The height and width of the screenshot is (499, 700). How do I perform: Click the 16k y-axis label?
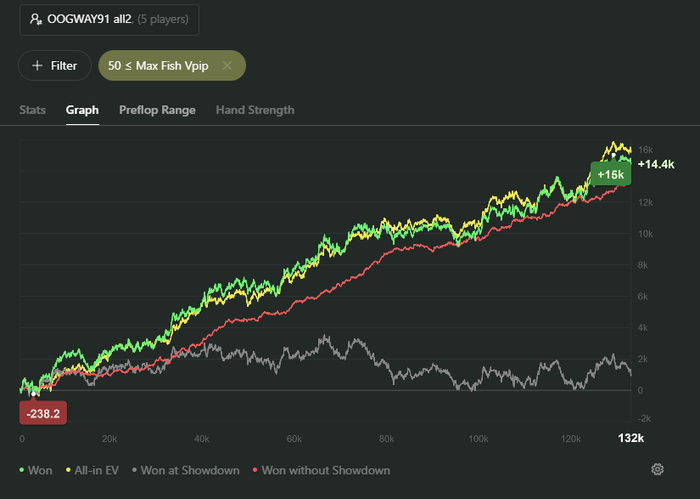(x=646, y=149)
